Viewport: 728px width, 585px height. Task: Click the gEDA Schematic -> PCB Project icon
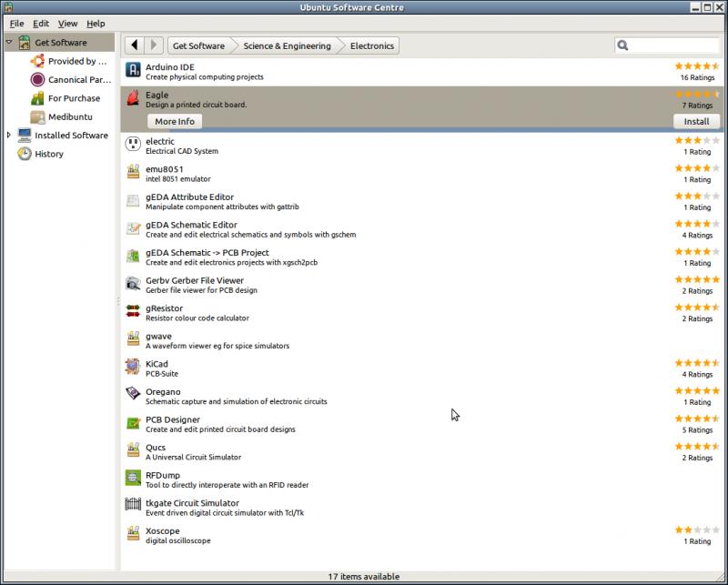(x=133, y=256)
